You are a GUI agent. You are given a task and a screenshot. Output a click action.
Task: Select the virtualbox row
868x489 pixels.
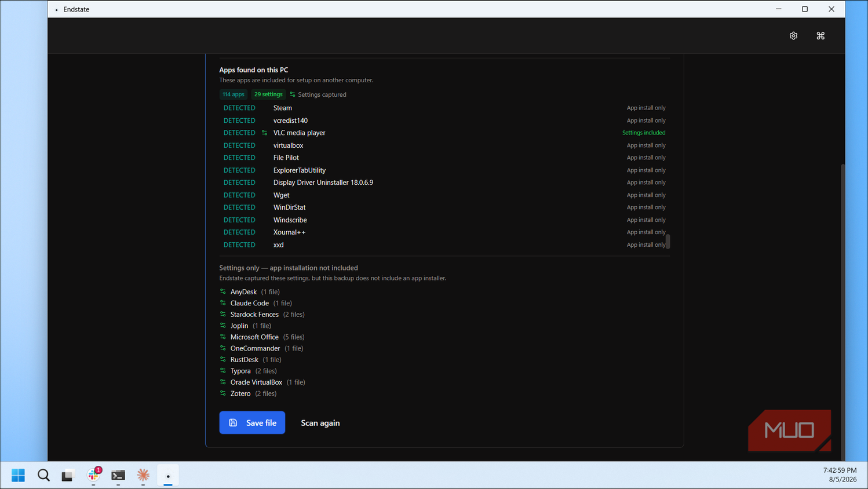click(444, 145)
